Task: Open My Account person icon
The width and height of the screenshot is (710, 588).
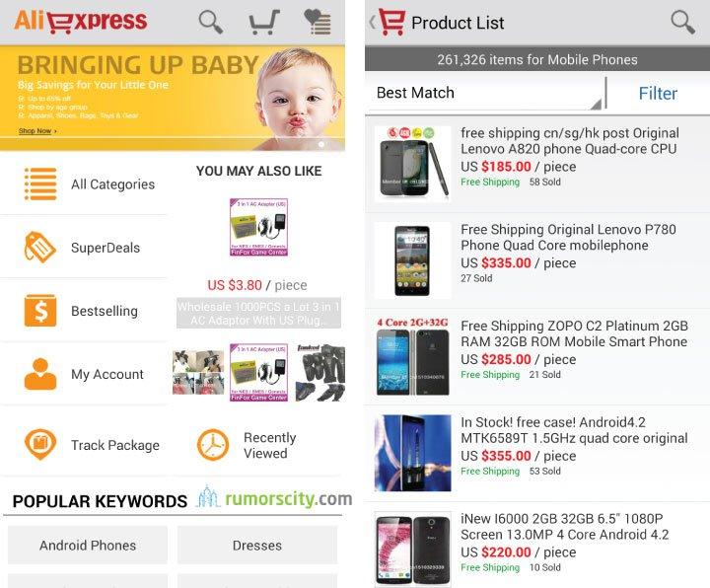Action: coord(40,374)
